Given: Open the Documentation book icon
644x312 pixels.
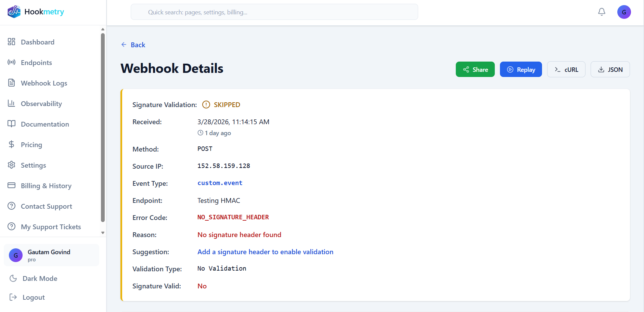Looking at the screenshot, I should (11, 124).
